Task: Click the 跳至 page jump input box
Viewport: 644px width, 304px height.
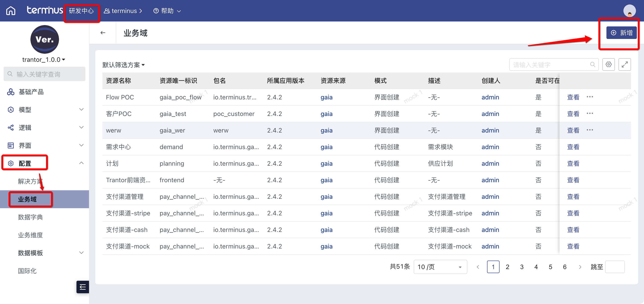Action: (x=614, y=267)
